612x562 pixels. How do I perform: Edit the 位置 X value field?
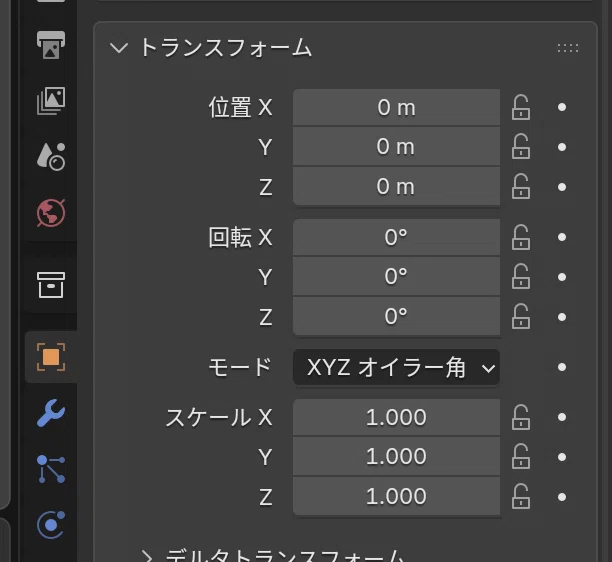click(396, 107)
